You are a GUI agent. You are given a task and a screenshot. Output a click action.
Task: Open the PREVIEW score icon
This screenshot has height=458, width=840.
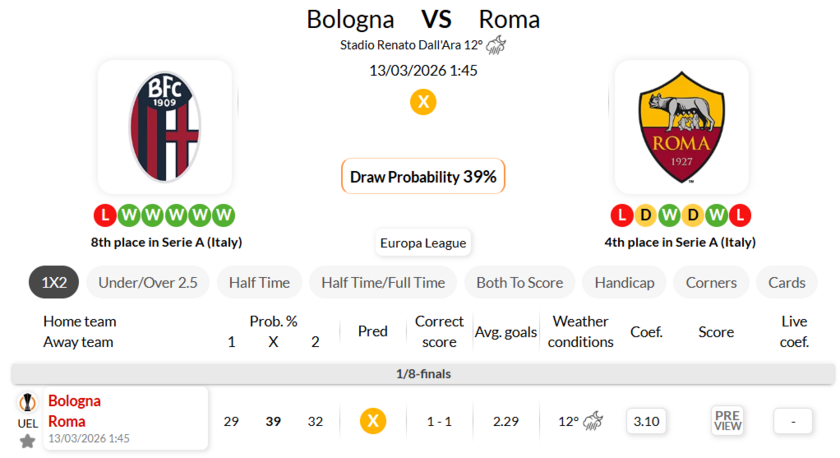pos(727,421)
